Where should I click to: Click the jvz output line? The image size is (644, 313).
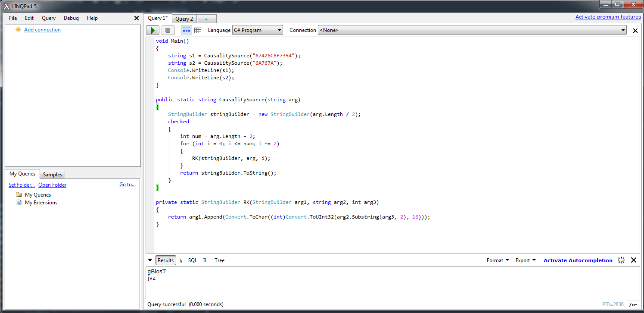(151, 278)
